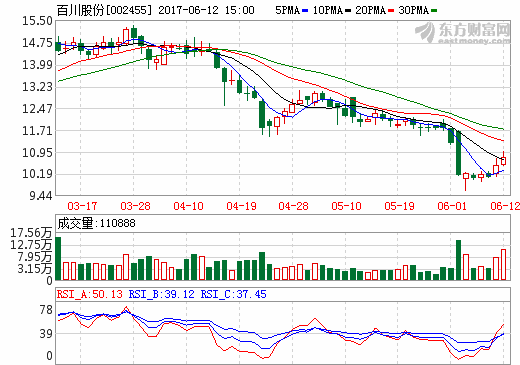Click the 5PMA blue legend marker
The height and width of the screenshot is (365, 520).
pos(305,11)
